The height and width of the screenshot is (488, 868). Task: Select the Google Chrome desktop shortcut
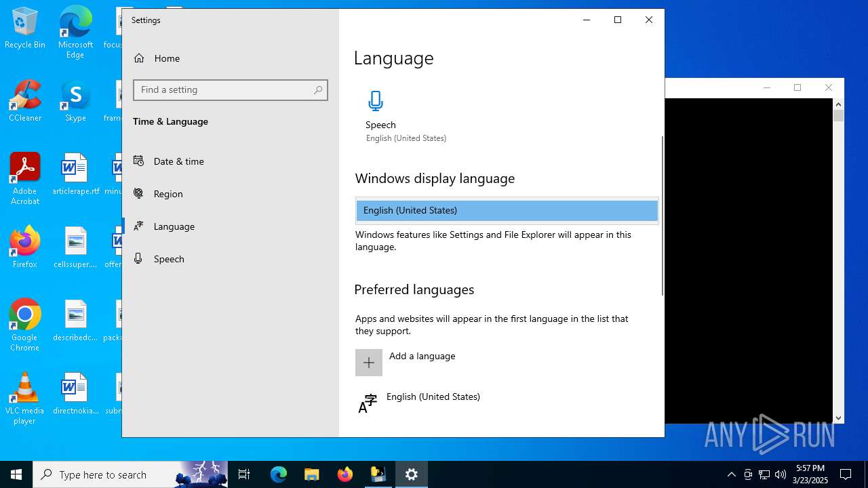click(25, 325)
